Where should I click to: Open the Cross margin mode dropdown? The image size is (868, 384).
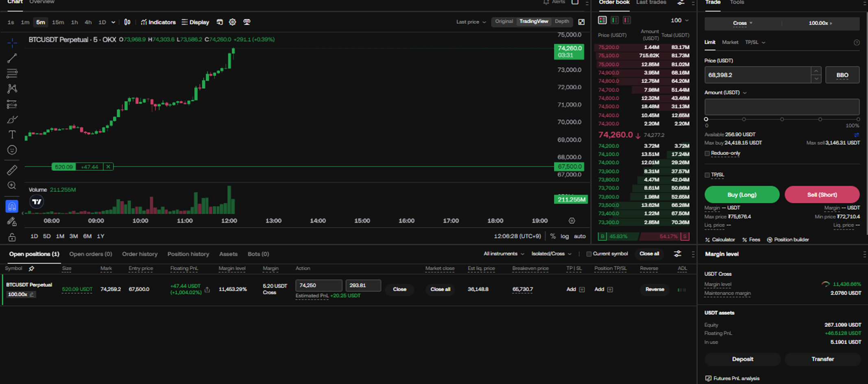pos(743,23)
